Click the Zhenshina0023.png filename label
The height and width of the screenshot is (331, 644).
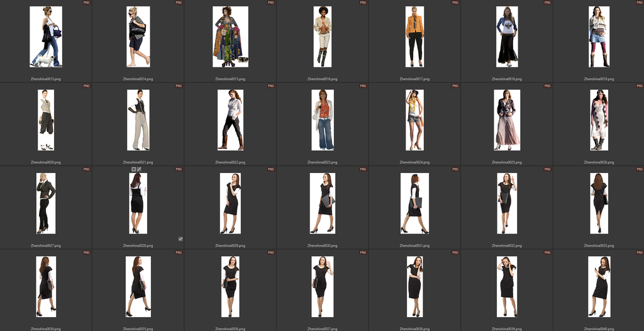(x=322, y=162)
